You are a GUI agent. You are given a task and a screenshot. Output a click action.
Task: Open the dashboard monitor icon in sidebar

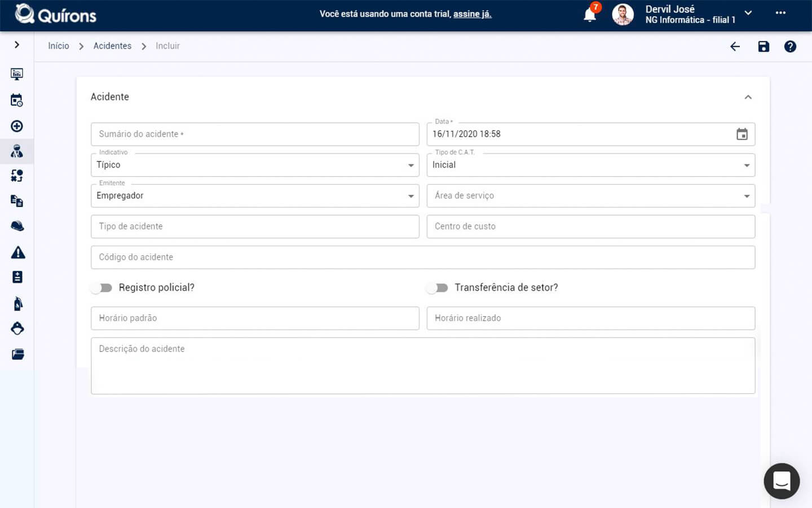pyautogui.click(x=17, y=74)
